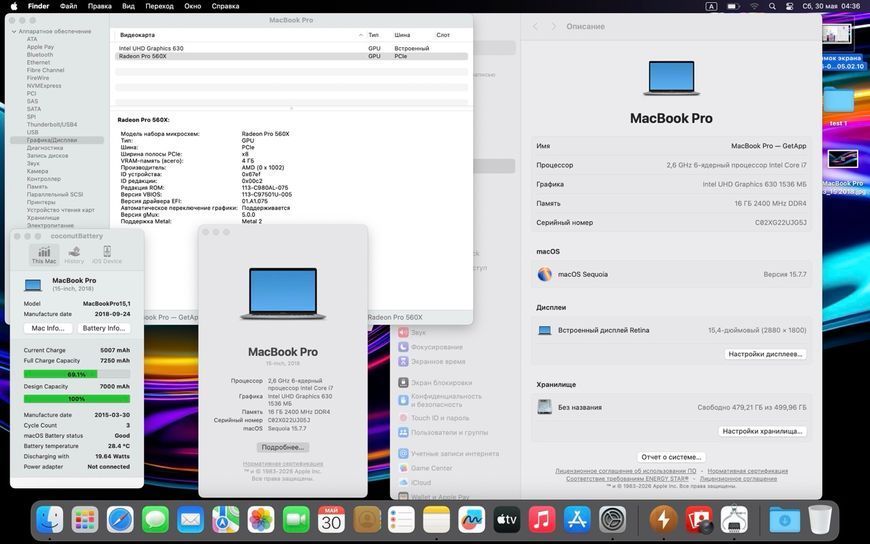Open the Правка menu

(99, 6)
